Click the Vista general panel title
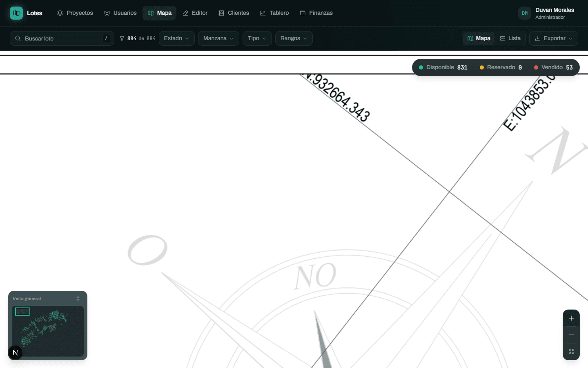Screen dimensions: 588x368 27,298
